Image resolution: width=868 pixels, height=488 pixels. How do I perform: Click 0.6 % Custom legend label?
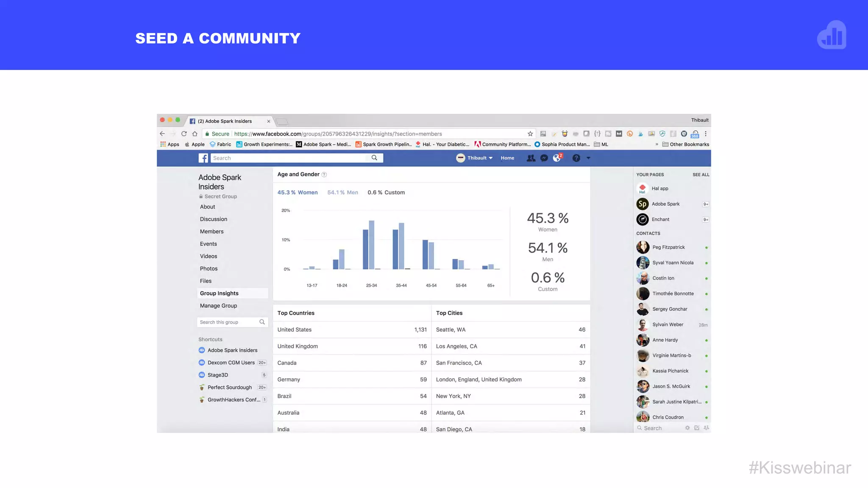386,192
